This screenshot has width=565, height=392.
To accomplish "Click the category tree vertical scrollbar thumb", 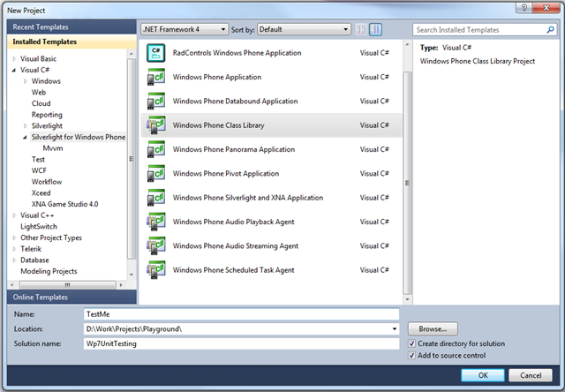I will click(x=132, y=159).
